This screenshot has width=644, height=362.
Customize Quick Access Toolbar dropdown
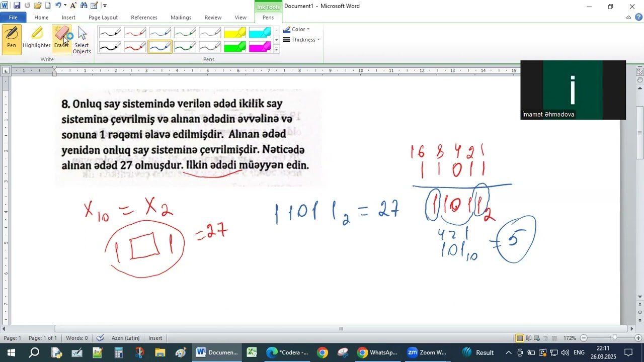[105, 6]
